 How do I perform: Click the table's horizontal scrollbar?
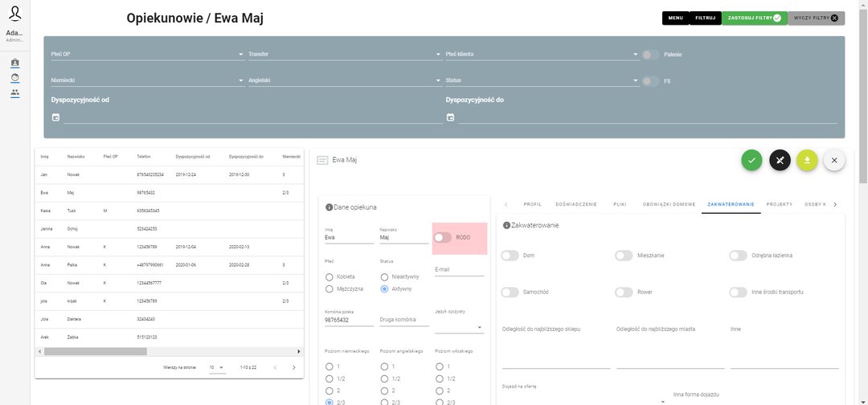point(96,351)
